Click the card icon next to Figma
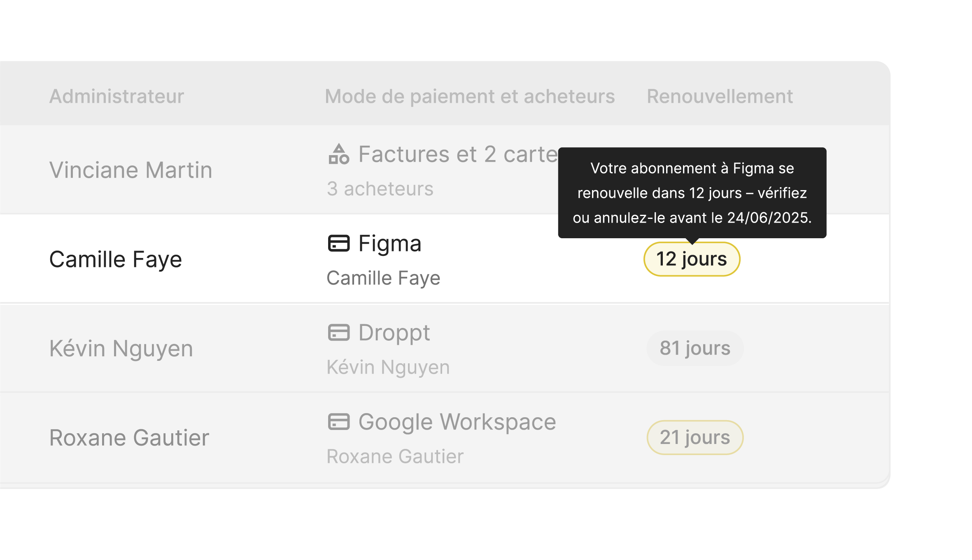Screen dimensions: 972x560 339,243
